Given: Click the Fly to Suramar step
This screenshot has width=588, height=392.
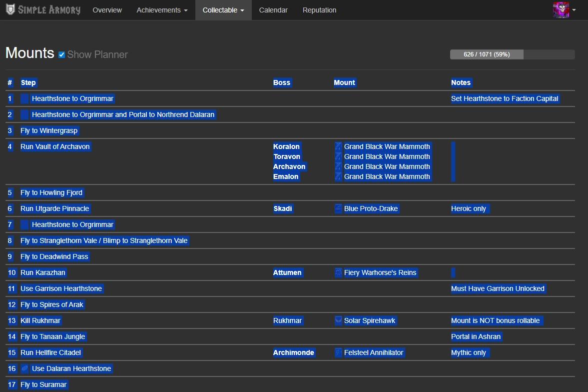Looking at the screenshot, I should (43, 384).
